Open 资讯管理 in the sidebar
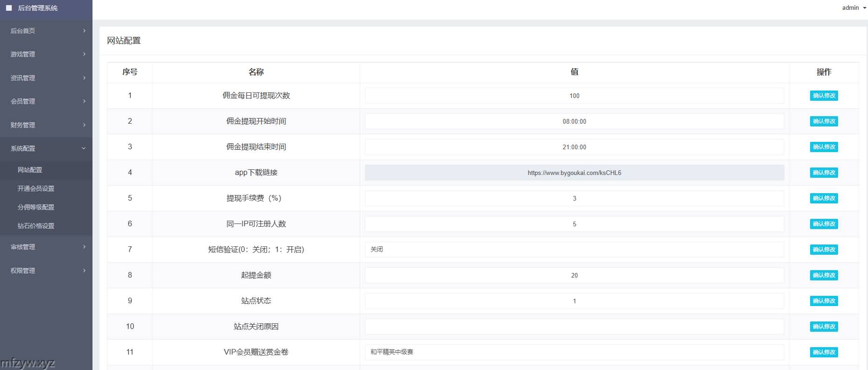 46,78
